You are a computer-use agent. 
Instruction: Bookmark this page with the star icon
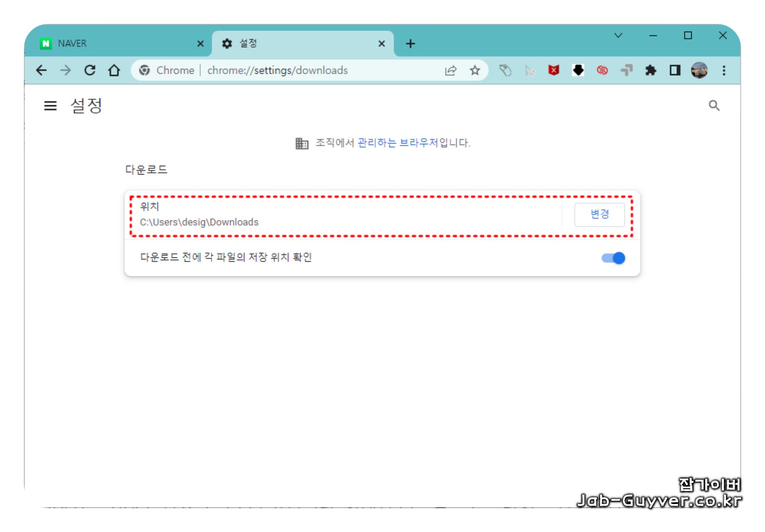coord(475,71)
